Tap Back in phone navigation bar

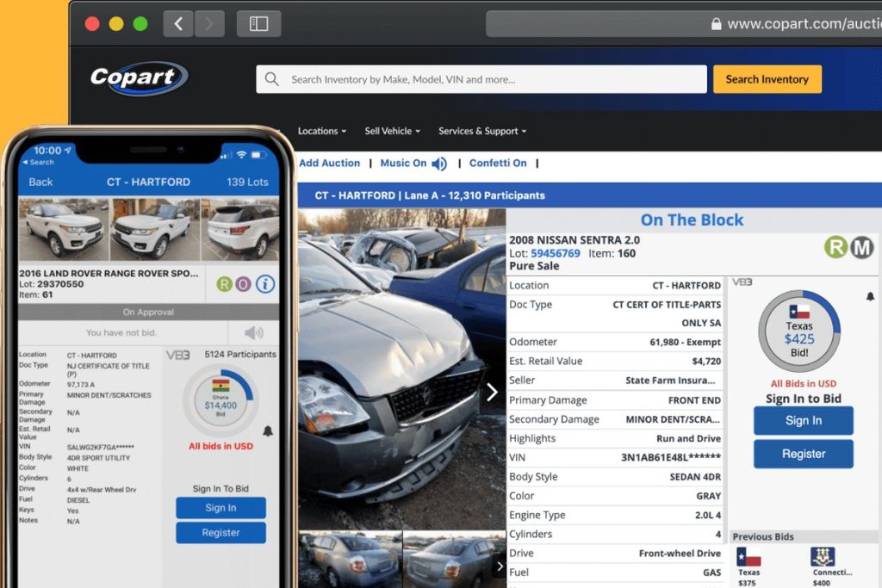pos(40,182)
